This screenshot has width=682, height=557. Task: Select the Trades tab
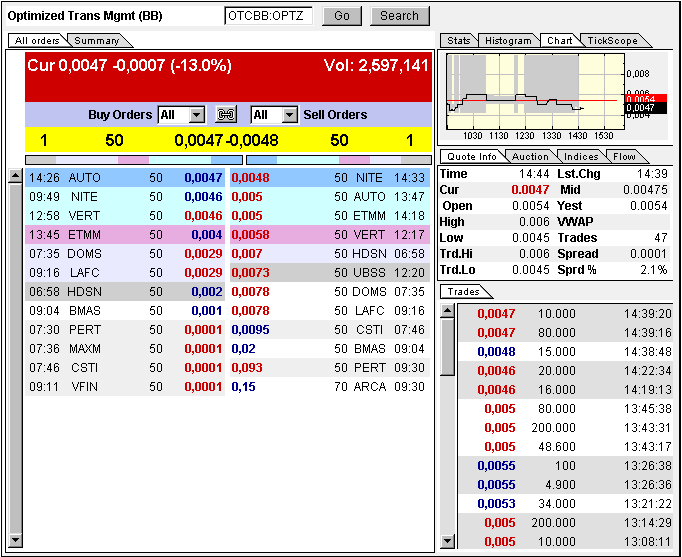464,291
